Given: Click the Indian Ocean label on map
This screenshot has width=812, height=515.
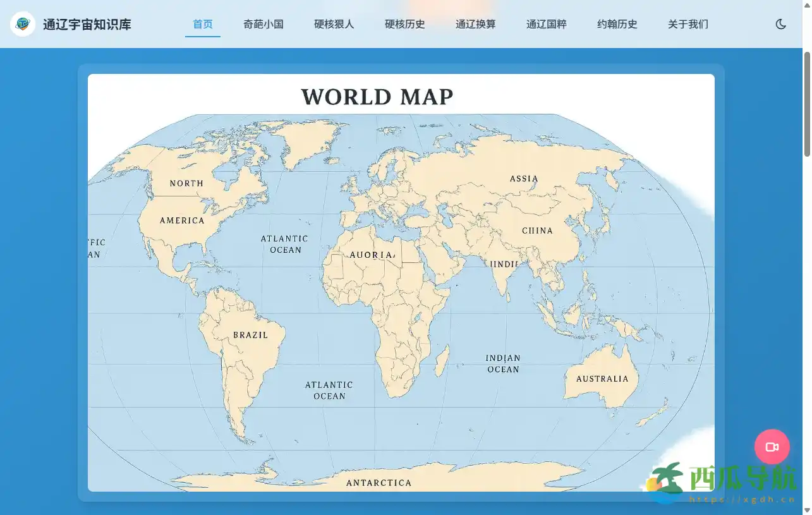Looking at the screenshot, I should tap(503, 363).
